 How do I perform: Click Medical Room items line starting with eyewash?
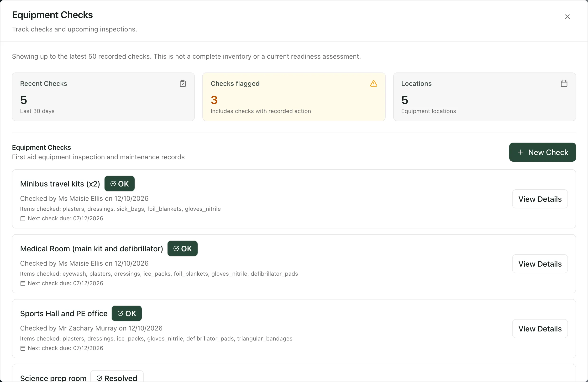[x=159, y=274]
